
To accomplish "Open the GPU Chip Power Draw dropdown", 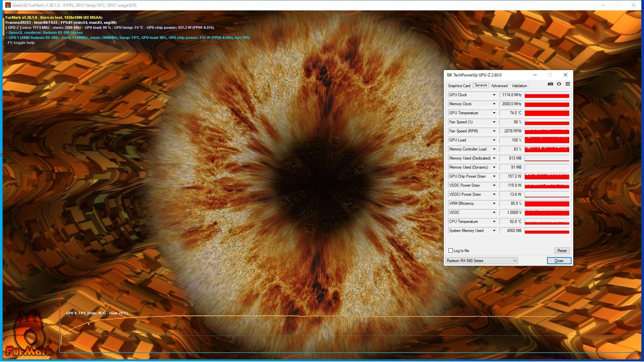I will click(494, 177).
